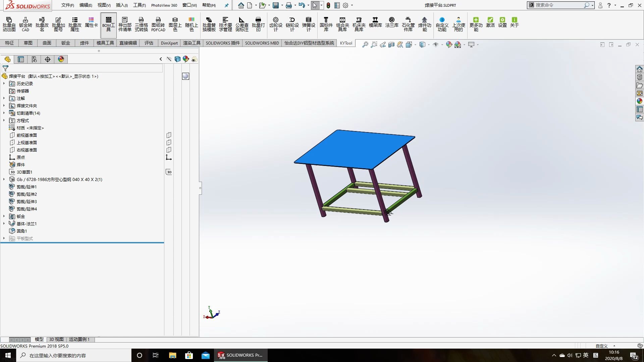Open the BOM工具 tool

pyautogui.click(x=108, y=24)
